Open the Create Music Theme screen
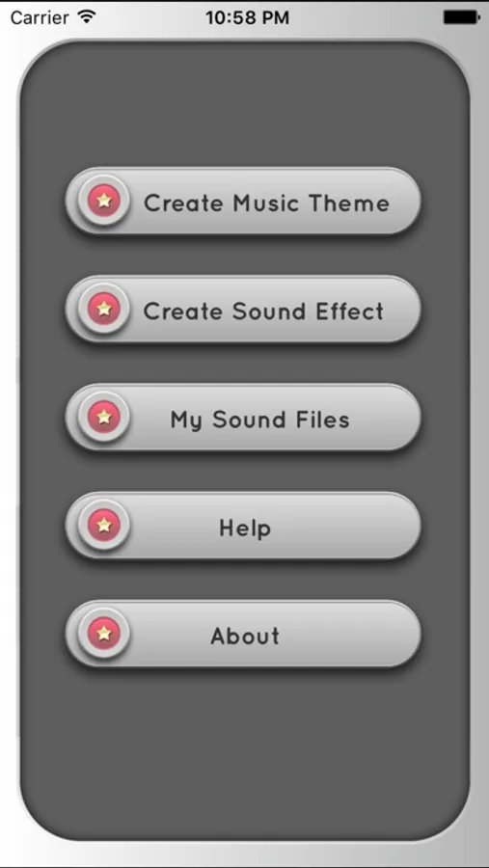This screenshot has height=868, width=489. coord(243,201)
